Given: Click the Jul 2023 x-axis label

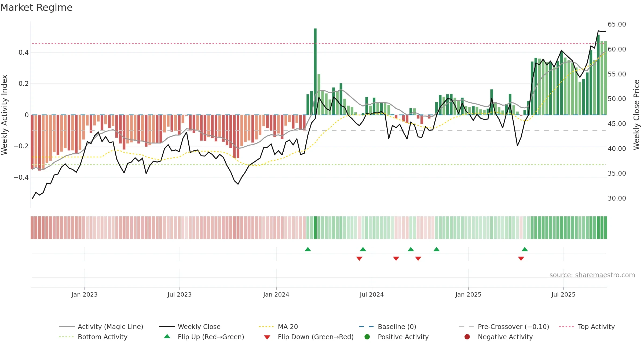Looking at the screenshot, I should click(x=180, y=294).
